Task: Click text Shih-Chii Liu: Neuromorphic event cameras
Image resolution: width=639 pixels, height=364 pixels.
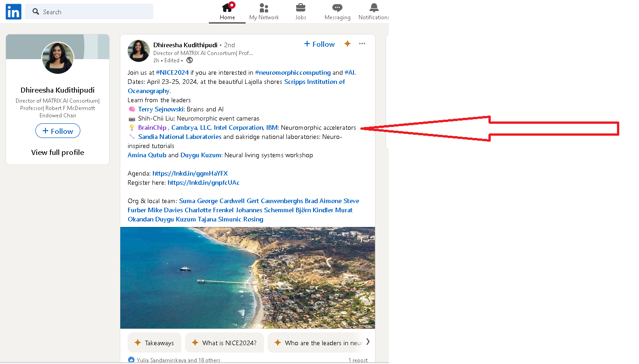Action: coord(199,118)
